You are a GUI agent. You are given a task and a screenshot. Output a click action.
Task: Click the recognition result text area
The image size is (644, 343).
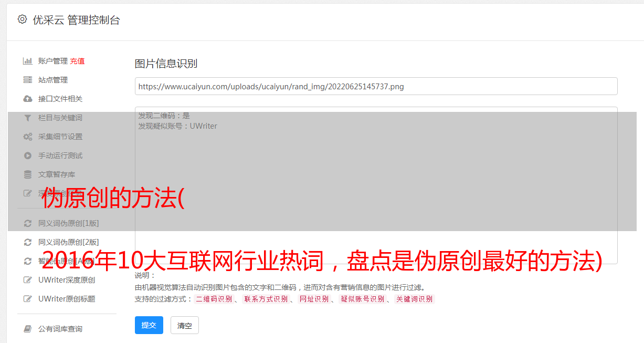point(376,185)
